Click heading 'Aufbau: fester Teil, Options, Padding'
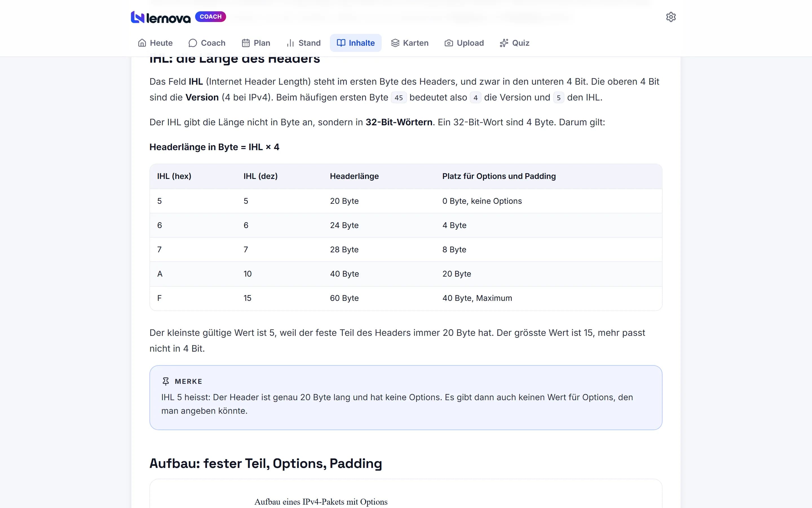 265,463
